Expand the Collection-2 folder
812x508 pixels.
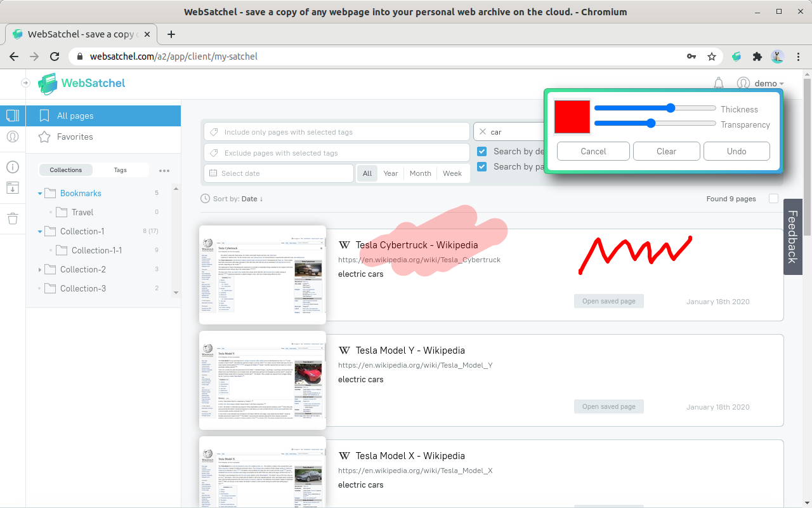pos(40,269)
